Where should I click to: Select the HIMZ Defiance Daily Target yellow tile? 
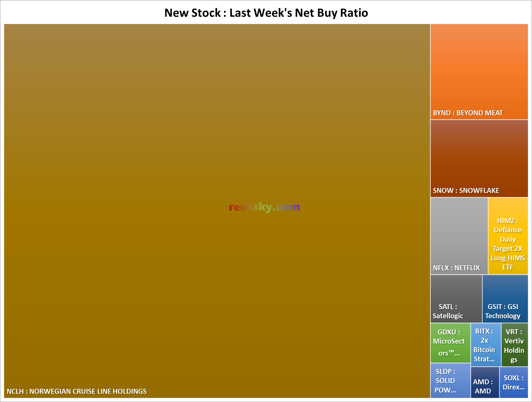(x=508, y=236)
